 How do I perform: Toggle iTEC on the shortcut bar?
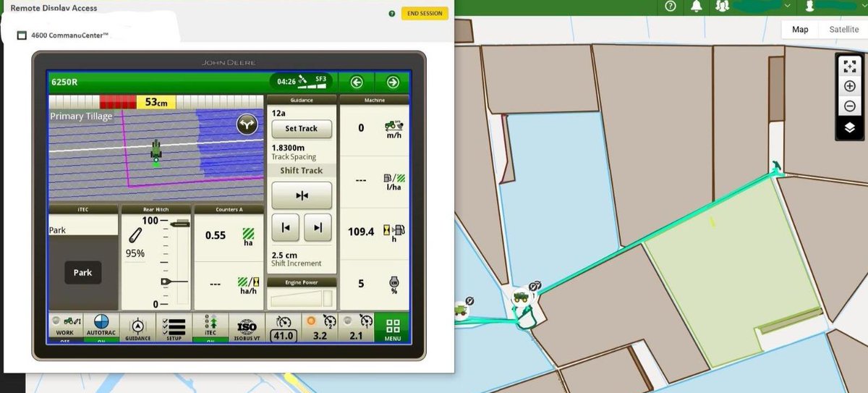[210, 328]
